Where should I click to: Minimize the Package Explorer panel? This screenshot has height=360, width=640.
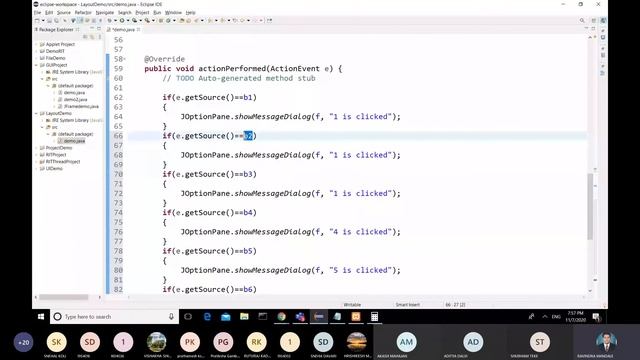pos(92,29)
